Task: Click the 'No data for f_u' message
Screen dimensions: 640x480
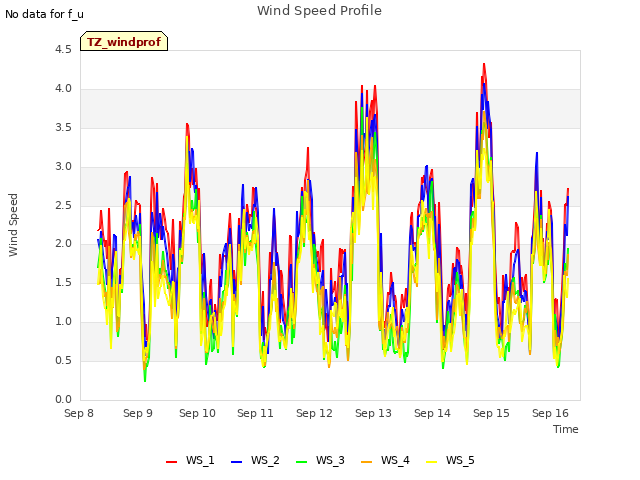Action: [44, 14]
